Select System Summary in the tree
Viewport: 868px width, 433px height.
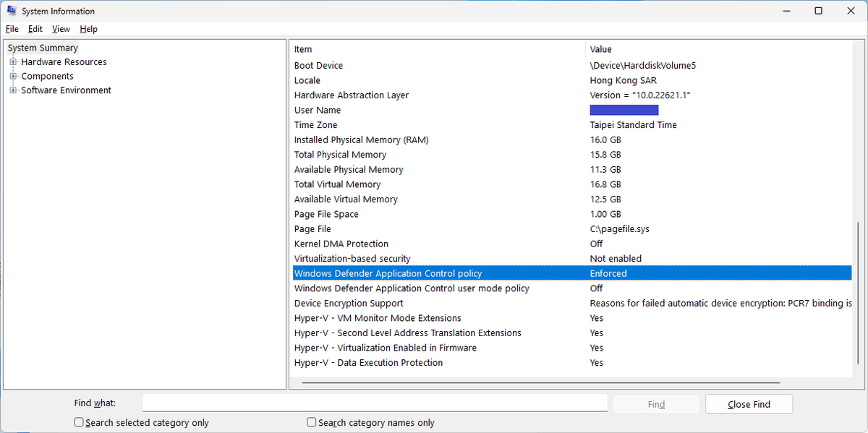[x=43, y=48]
